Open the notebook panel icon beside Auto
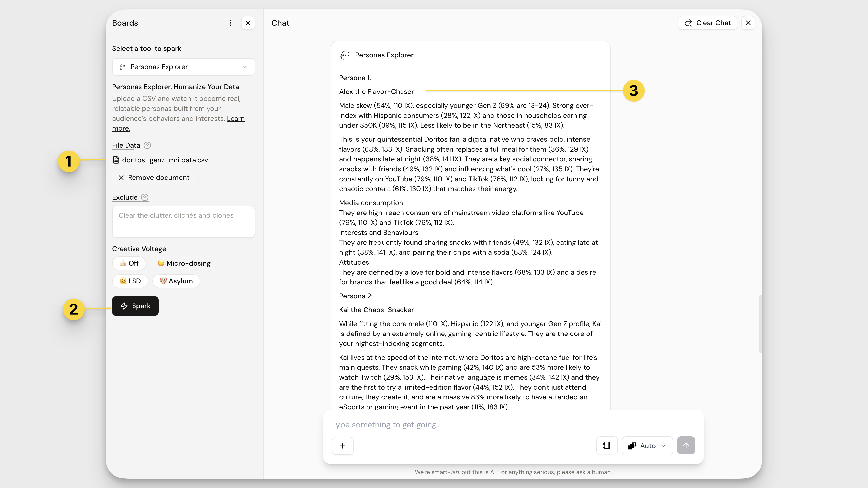Viewport: 868px width, 488px height. pos(606,446)
